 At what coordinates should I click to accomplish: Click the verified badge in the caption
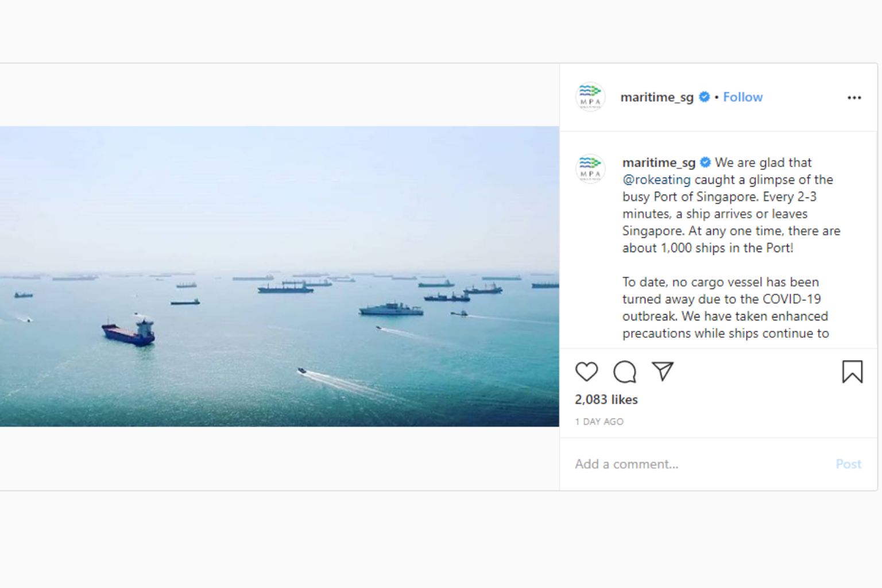pyautogui.click(x=705, y=163)
